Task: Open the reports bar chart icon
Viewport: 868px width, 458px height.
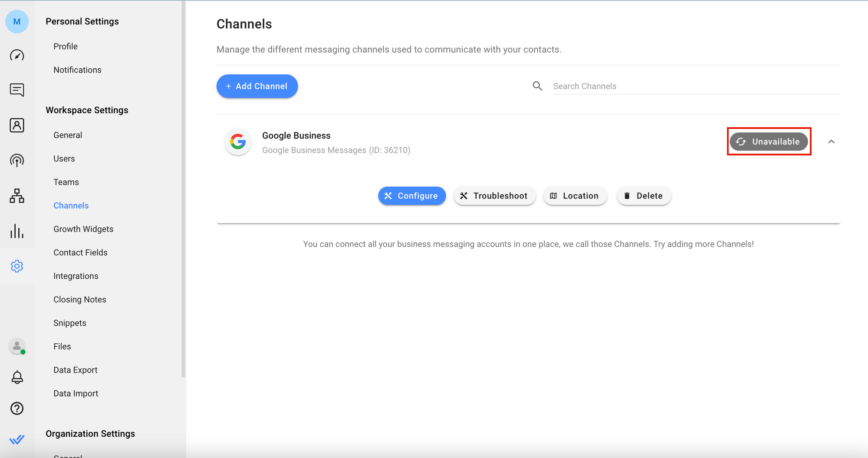Action: (17, 231)
